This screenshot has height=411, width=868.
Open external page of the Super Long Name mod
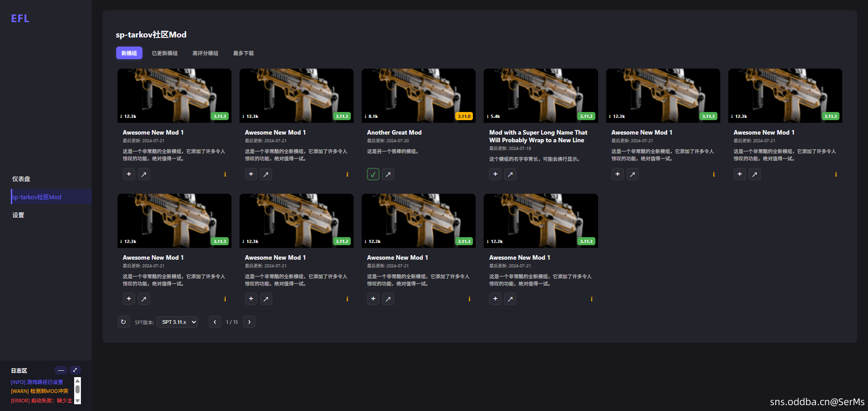[510, 174]
